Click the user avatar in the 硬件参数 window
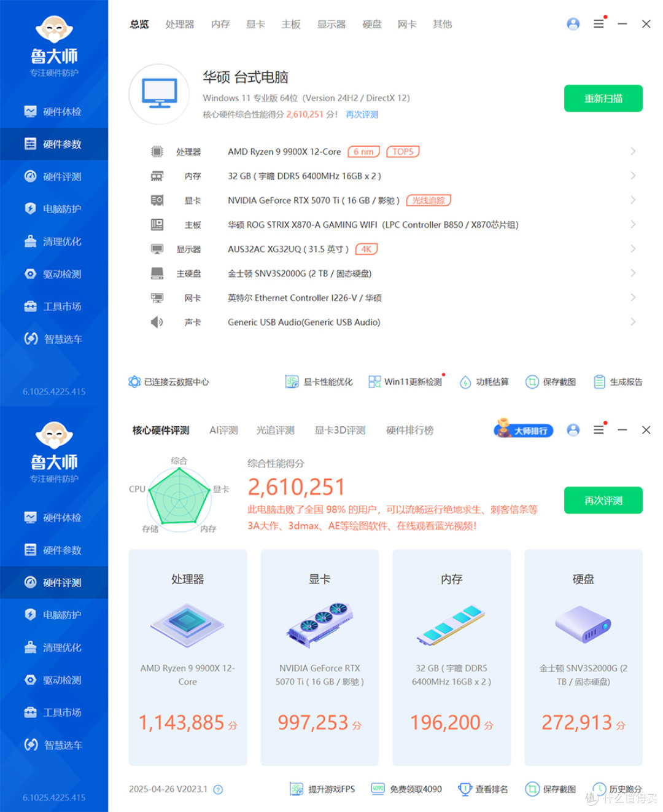The width and height of the screenshot is (663, 812). coord(573,24)
